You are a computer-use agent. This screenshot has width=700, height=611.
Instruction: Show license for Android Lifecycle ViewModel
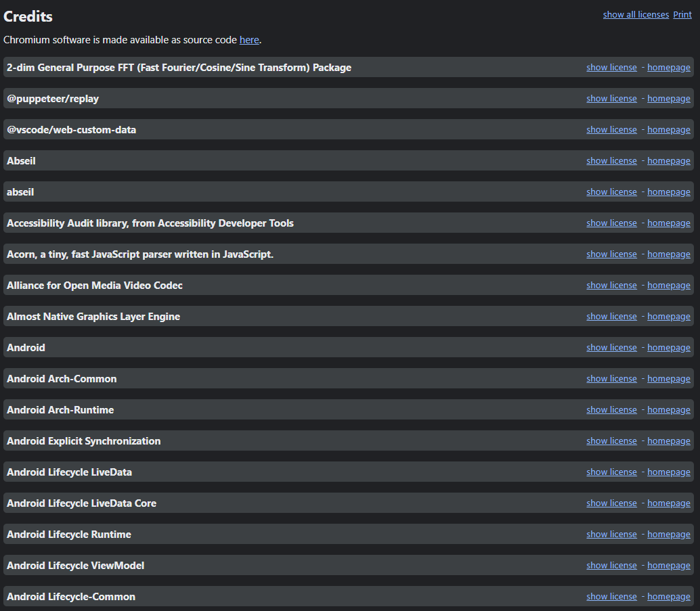(x=611, y=566)
